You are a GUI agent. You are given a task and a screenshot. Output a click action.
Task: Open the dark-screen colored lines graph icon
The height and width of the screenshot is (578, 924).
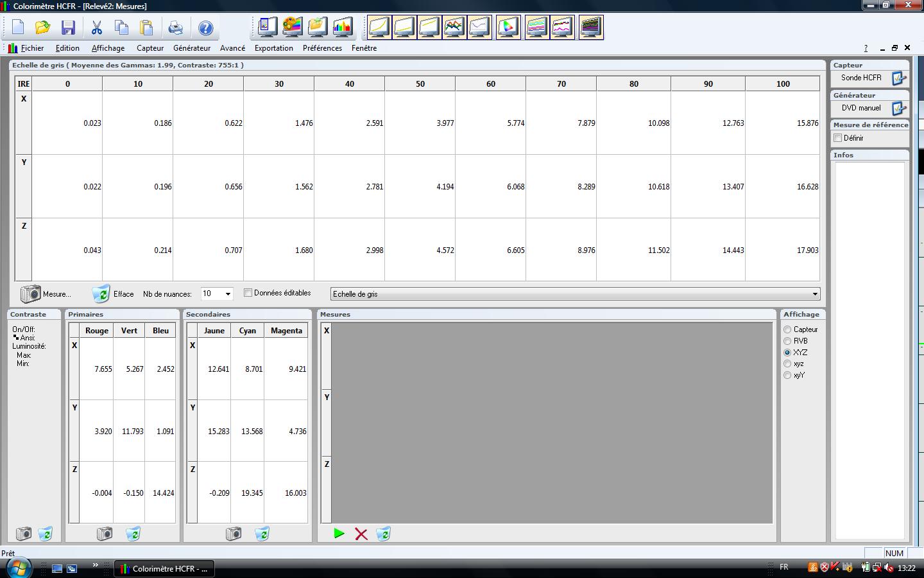[591, 28]
